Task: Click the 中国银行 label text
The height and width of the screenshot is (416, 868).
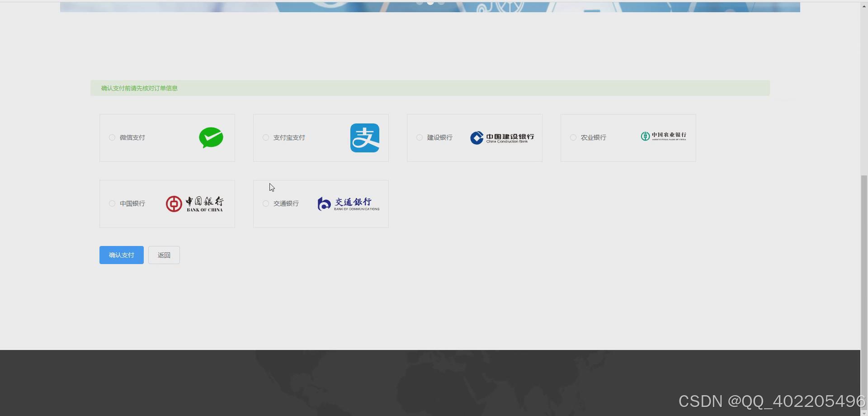Action: (x=132, y=203)
